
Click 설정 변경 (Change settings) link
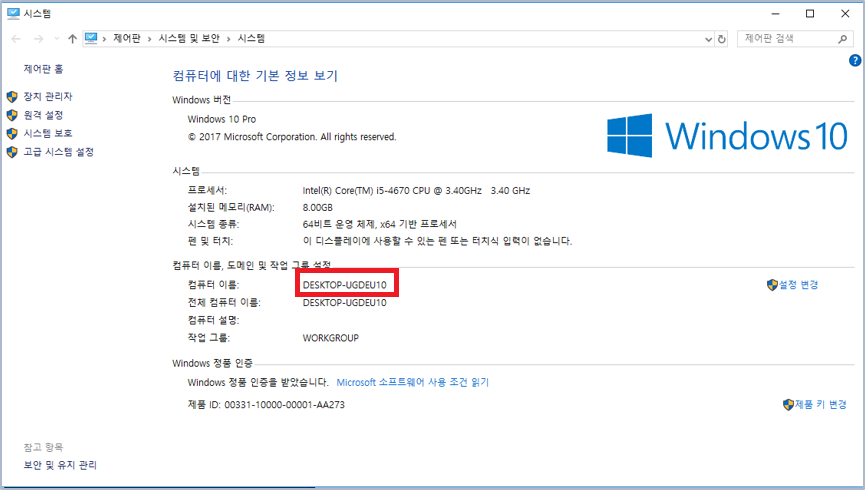[x=798, y=285]
